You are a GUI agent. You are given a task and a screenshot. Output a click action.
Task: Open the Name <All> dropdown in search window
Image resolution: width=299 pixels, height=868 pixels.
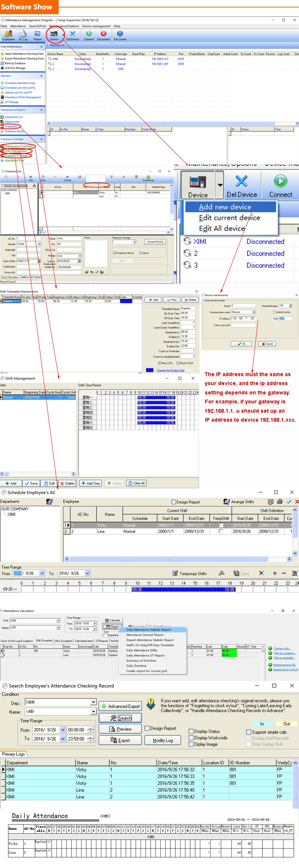[x=61, y=712]
